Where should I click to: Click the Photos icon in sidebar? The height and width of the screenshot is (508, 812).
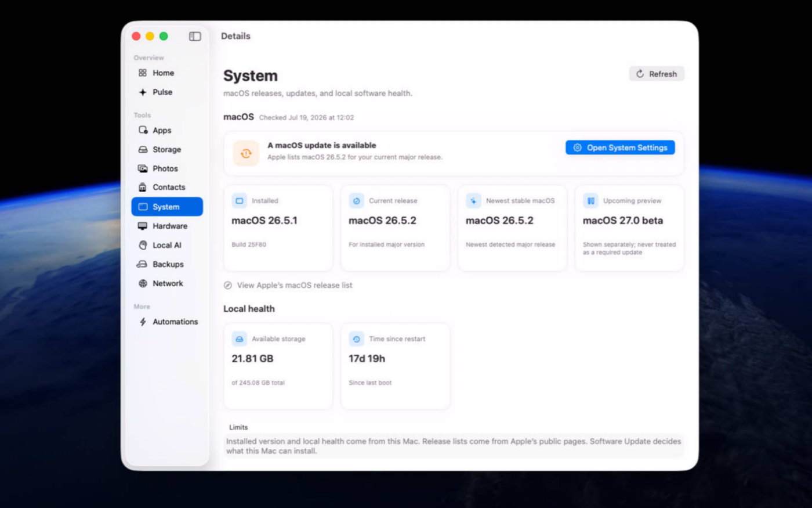coord(143,168)
